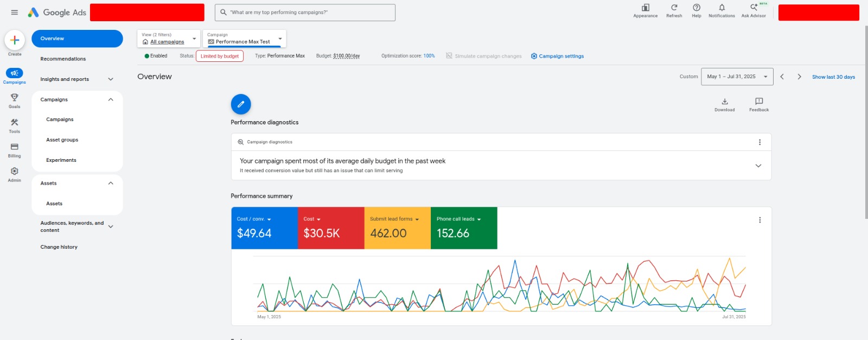Open the Campaigns sub-item
Viewport: 868px width, 340px height.
(x=60, y=119)
